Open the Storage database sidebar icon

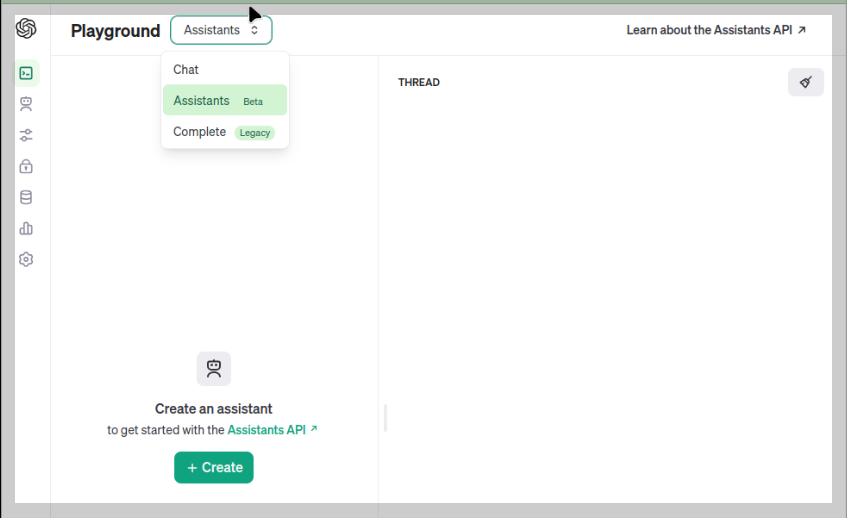26,197
